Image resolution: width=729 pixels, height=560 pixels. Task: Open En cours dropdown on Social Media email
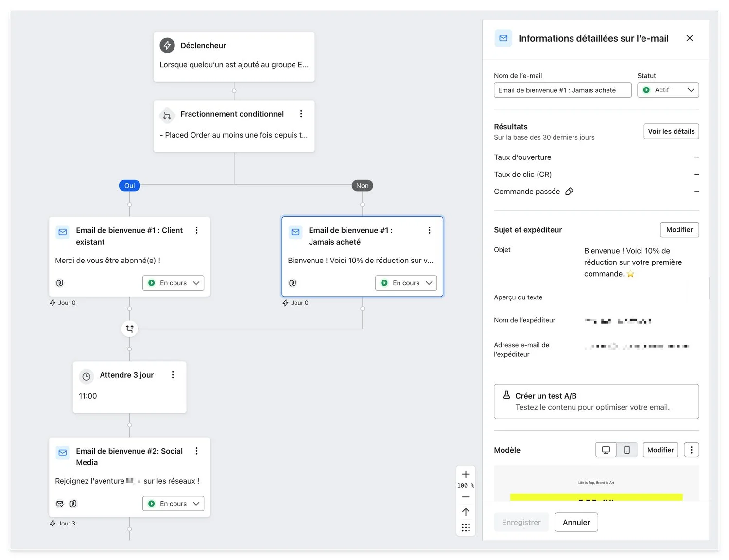tap(174, 504)
